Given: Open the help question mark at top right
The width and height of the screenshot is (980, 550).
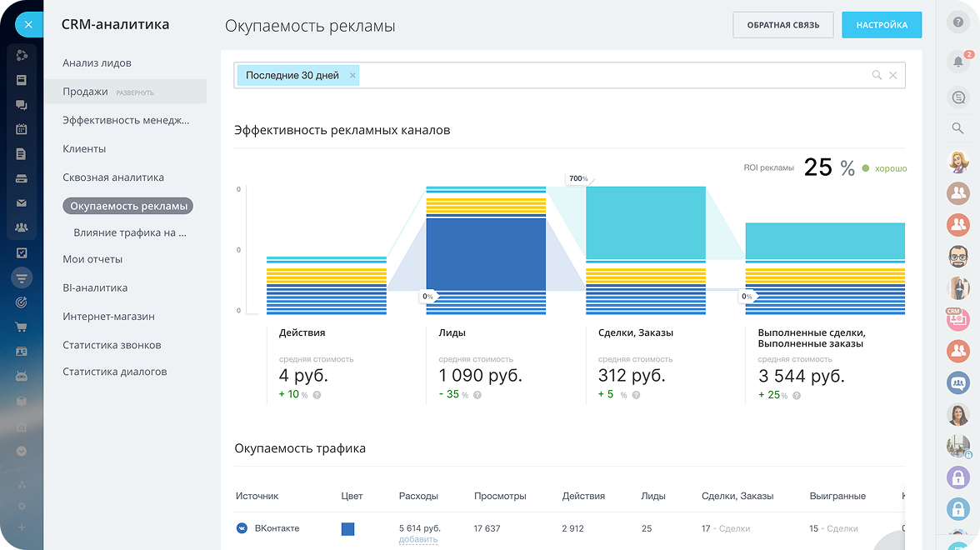Looking at the screenshot, I should (958, 23).
